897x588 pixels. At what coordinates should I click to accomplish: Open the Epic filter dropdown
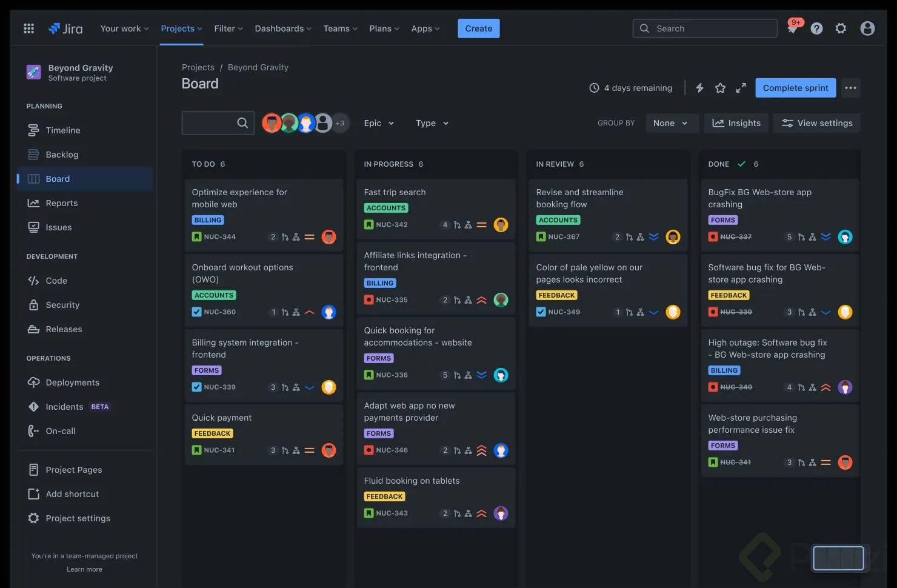point(379,123)
